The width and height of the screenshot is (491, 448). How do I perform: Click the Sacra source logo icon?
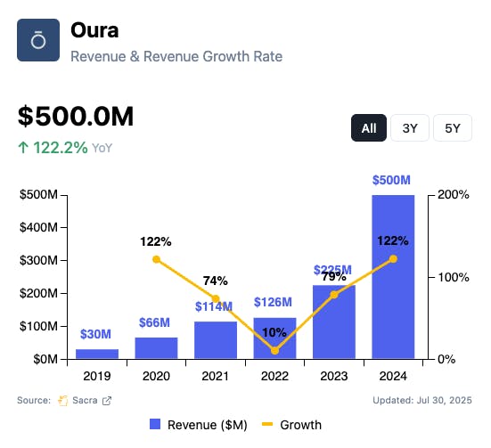[63, 401]
